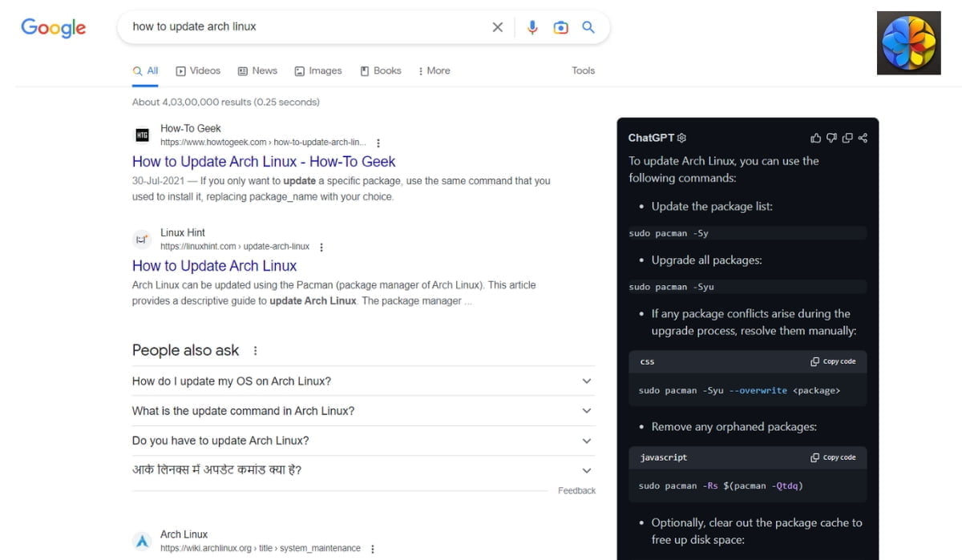Click the Feedback link under People also ask

576,490
